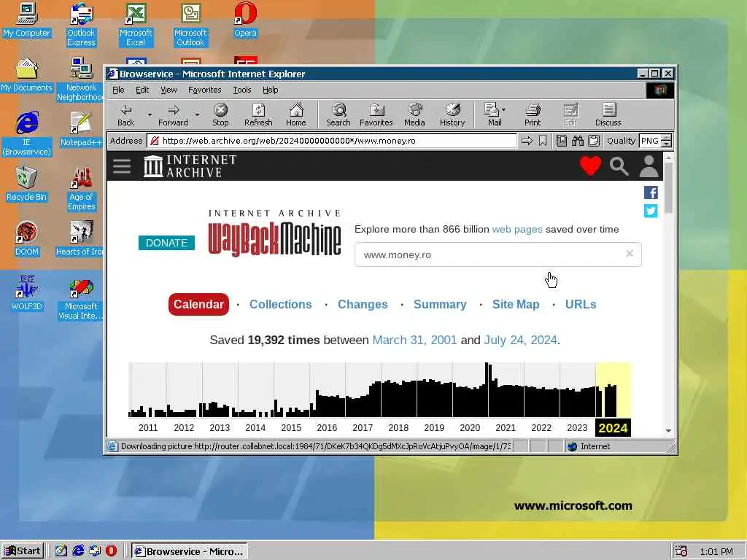Click the Start button
Screen dimensions: 747x560
point(23,551)
